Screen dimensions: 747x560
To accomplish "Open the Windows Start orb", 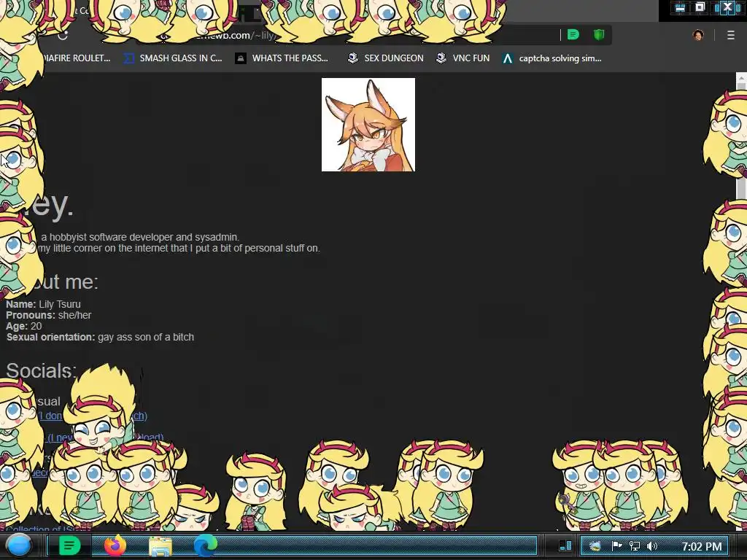I will 19,545.
